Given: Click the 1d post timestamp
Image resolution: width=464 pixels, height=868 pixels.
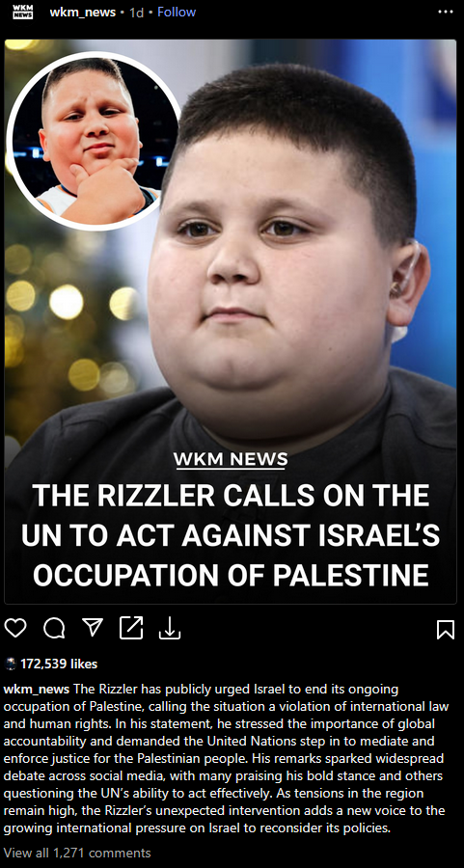Looking at the screenshot, I should point(136,13).
